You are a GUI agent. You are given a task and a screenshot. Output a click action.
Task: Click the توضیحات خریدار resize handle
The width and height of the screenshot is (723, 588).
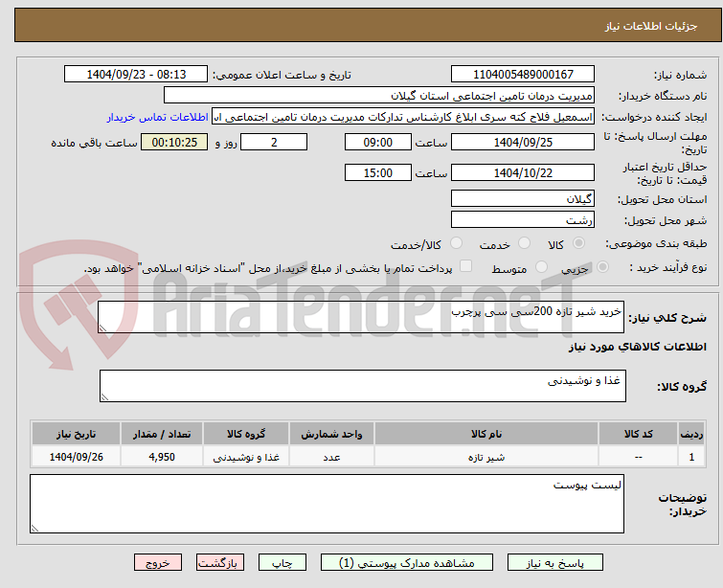point(34,529)
